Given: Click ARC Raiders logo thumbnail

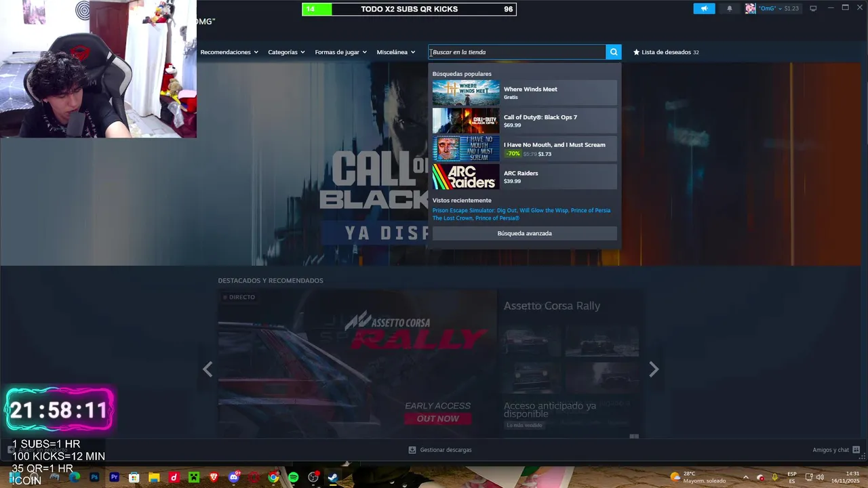Looking at the screenshot, I should click(466, 176).
